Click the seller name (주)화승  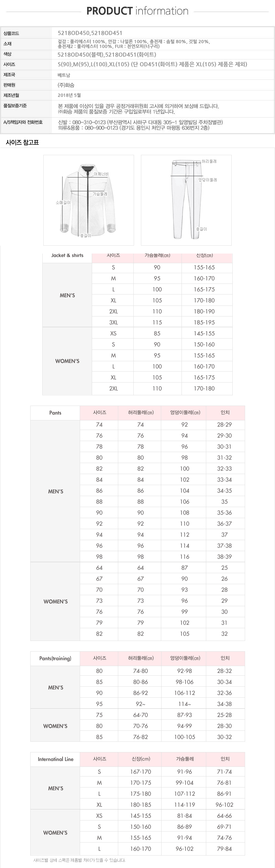[x=66, y=85]
